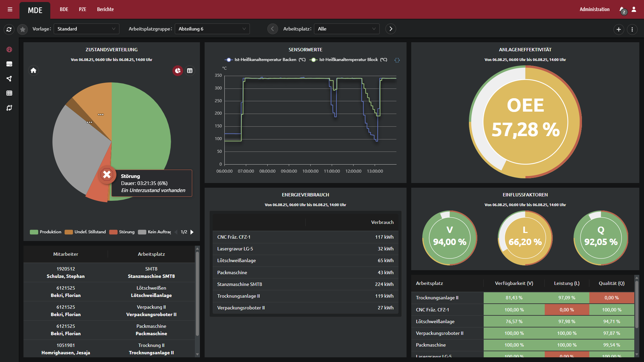The image size is (644, 362).
Task: Click the OEE table vertical scrollbar
Action: pos(637,304)
